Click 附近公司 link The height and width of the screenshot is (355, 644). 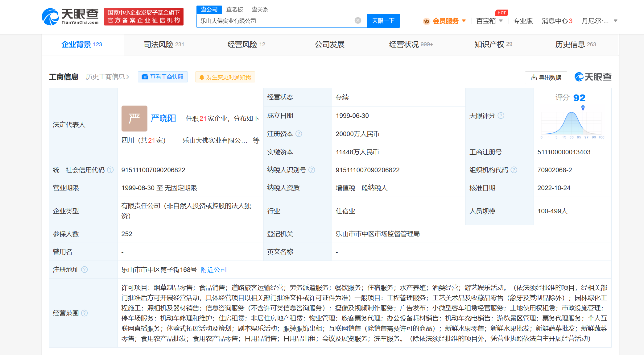pyautogui.click(x=213, y=269)
